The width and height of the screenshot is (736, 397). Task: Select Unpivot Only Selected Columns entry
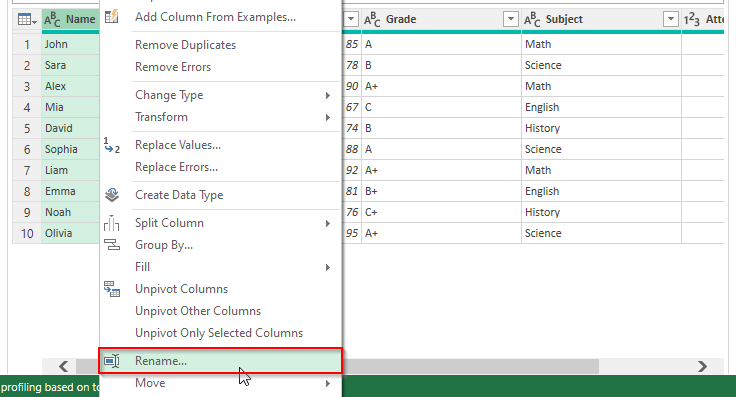(x=221, y=333)
